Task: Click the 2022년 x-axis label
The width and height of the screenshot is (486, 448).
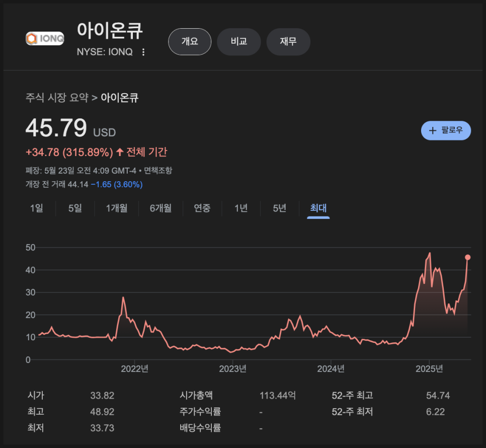Action: click(134, 369)
